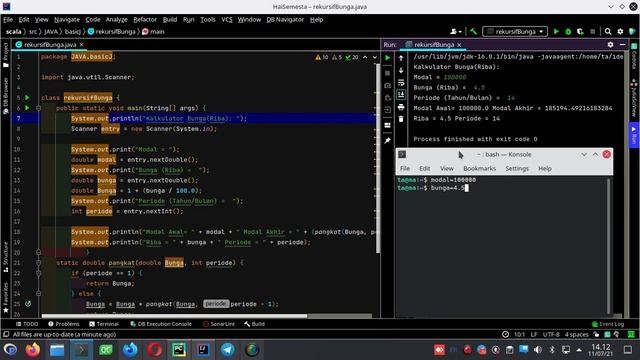The image size is (640, 360).
Task: Dump threads camera icon in Run panel
Action: click(x=387, y=85)
